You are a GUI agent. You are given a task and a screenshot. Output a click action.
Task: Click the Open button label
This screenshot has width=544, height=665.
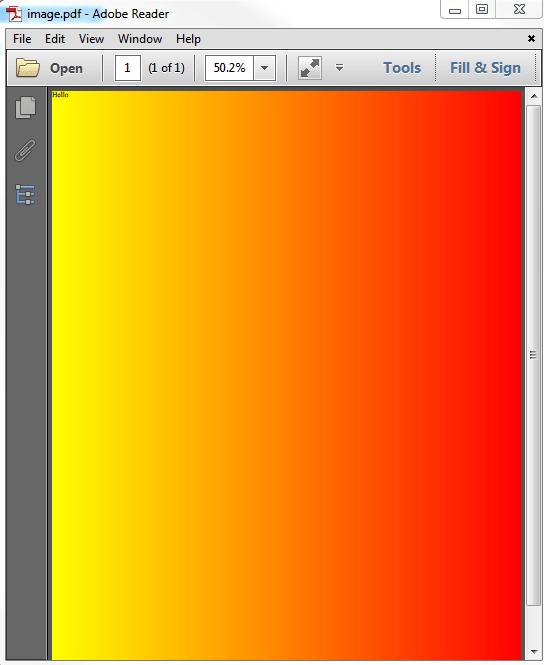(x=66, y=68)
